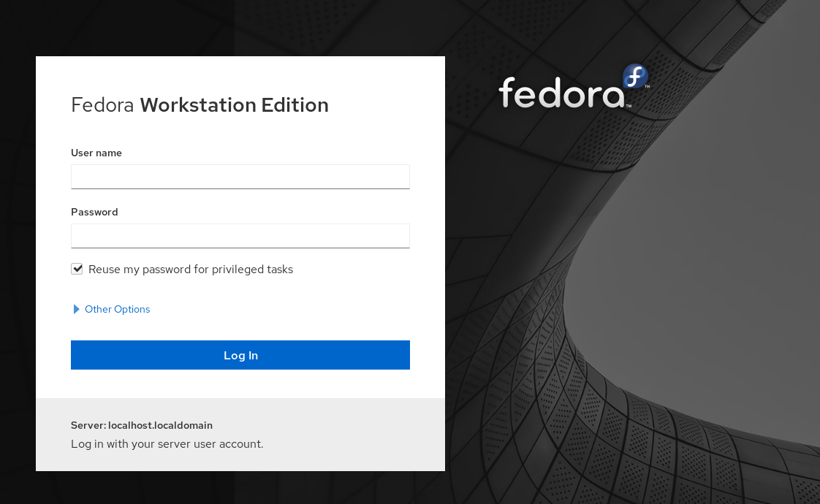This screenshot has width=820, height=504.
Task: Click the white fedora wordmark logo
Action: tap(561, 93)
